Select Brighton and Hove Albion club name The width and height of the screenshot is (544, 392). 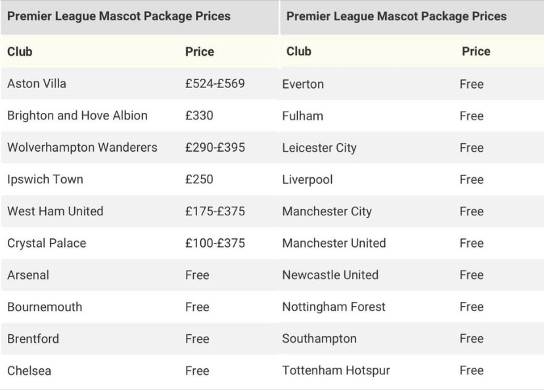click(78, 116)
